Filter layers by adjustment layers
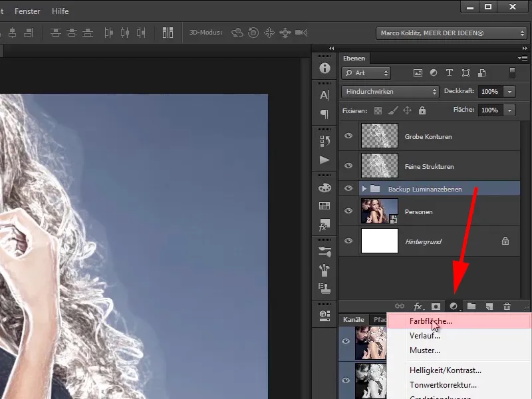532x399 pixels. pyautogui.click(x=434, y=72)
